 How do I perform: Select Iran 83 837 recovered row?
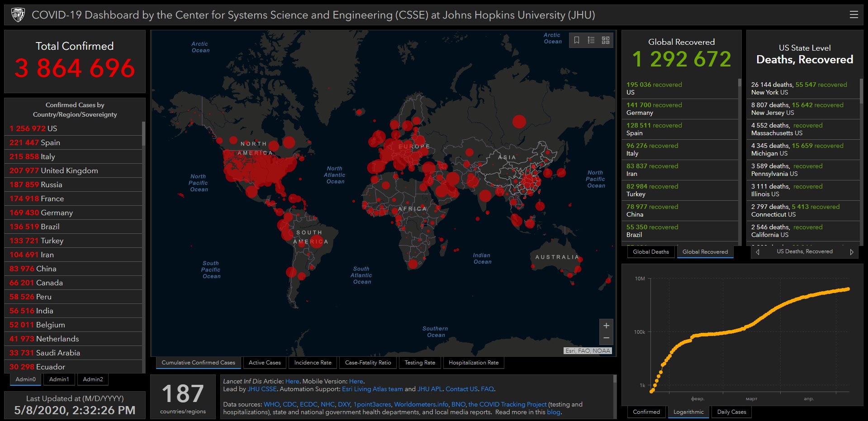(x=680, y=170)
